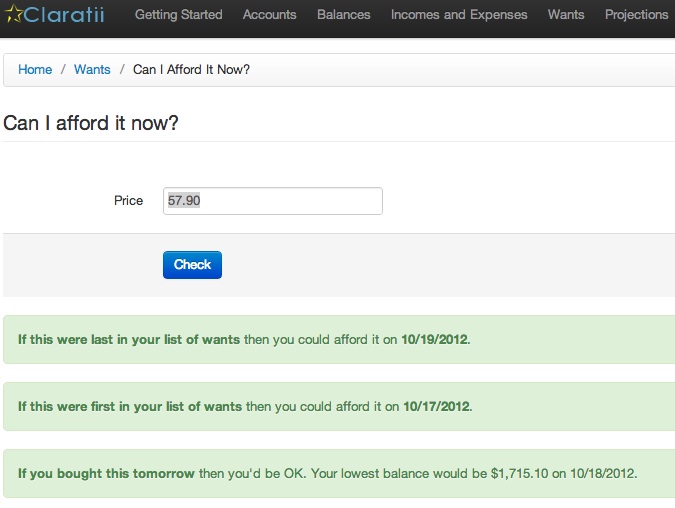The image size is (675, 508).
Task: Click the Price field label
Action: (128, 201)
